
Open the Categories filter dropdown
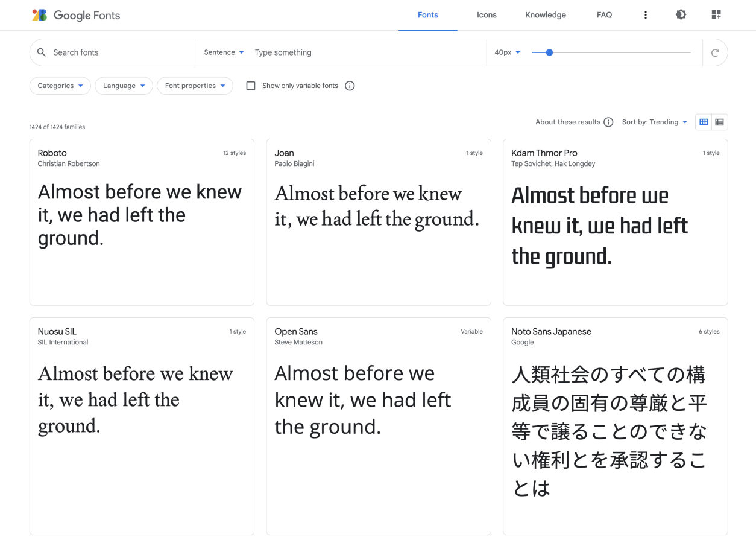click(60, 86)
